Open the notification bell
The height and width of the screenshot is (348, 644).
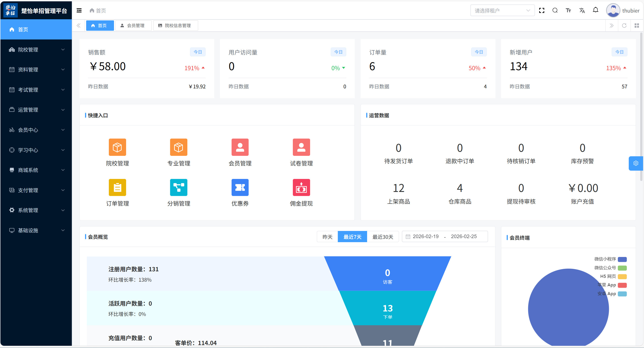[x=596, y=10]
